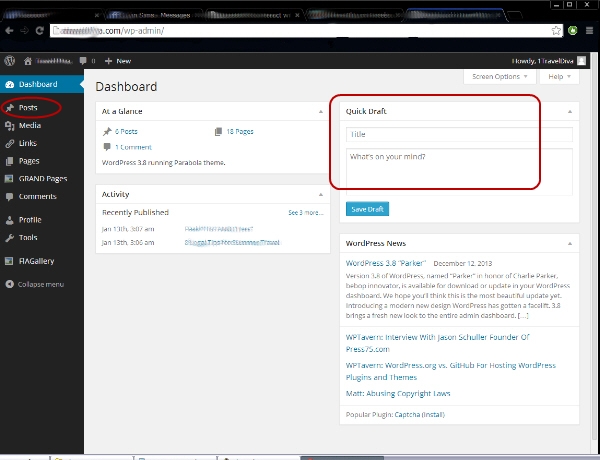The height and width of the screenshot is (460, 600).
Task: Open WordPress 3.8 "Parker" news link
Action: click(x=386, y=263)
